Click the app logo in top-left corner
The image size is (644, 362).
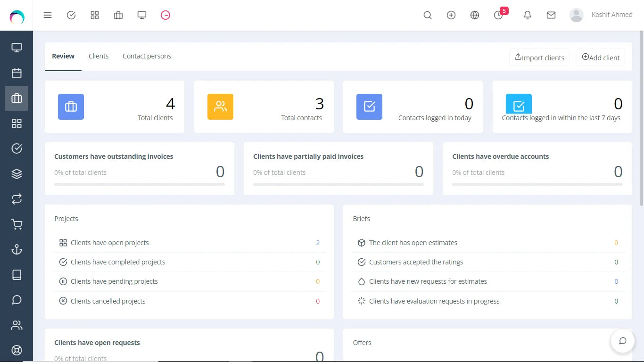(17, 17)
